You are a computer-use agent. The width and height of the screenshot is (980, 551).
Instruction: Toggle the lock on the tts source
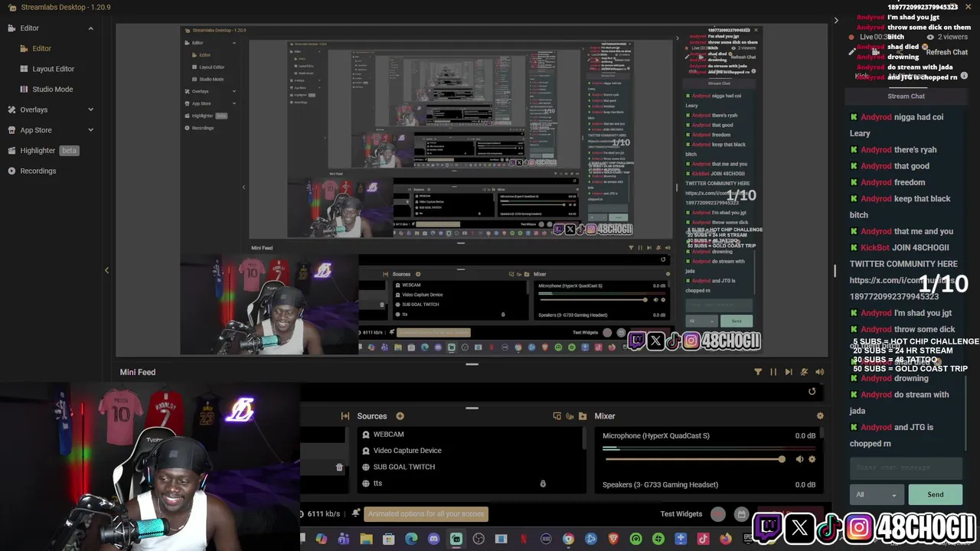pos(543,484)
